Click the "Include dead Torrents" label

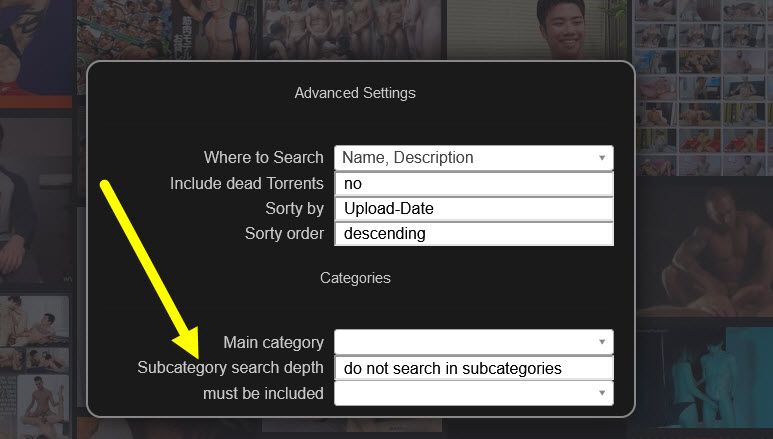point(246,184)
